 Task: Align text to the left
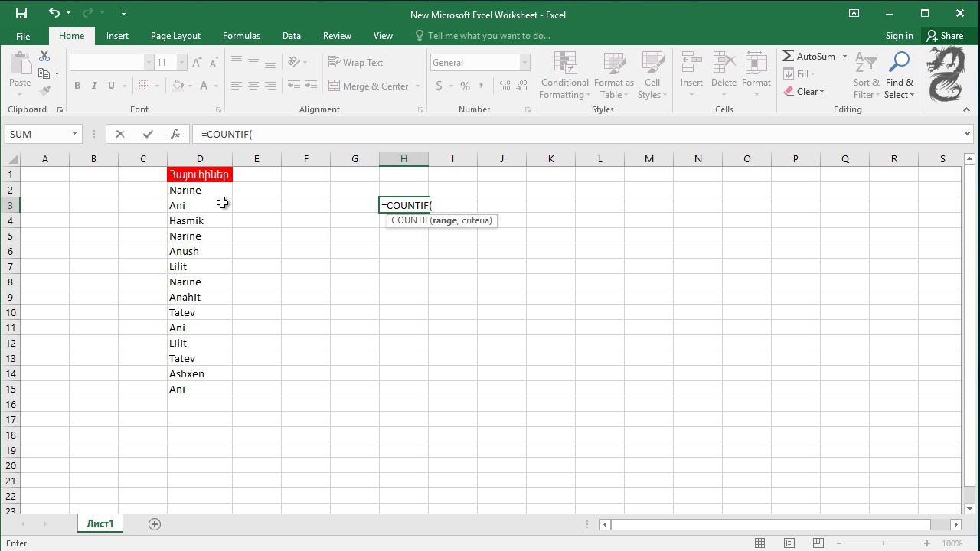coord(237,86)
